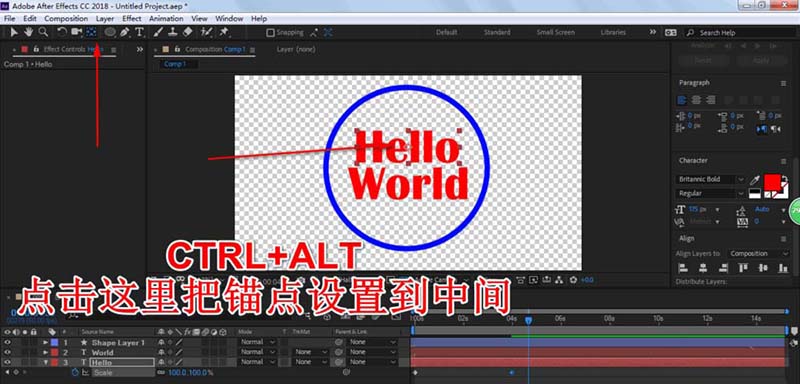Set paragraph alignment to left
The width and height of the screenshot is (800, 384).
point(682,100)
